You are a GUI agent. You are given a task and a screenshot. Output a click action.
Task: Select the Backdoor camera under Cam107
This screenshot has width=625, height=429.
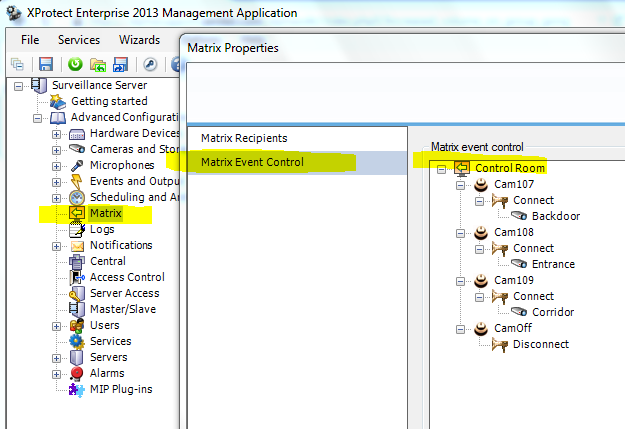point(555,216)
